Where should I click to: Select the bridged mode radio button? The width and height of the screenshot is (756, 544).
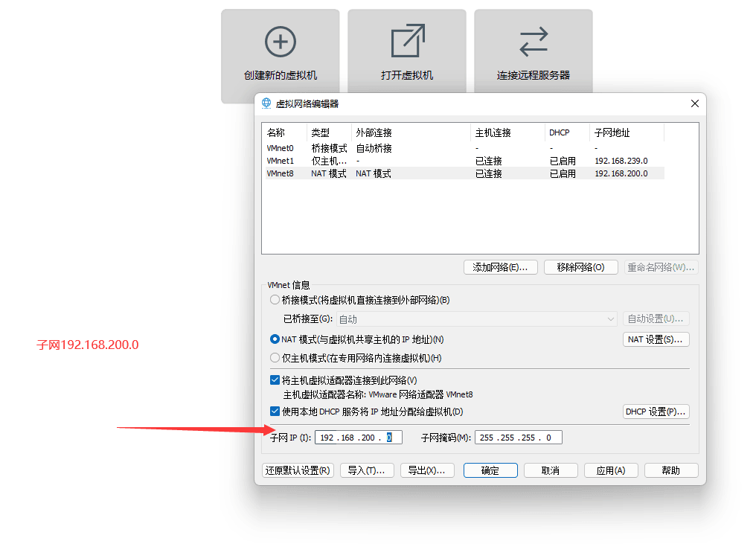(x=275, y=300)
